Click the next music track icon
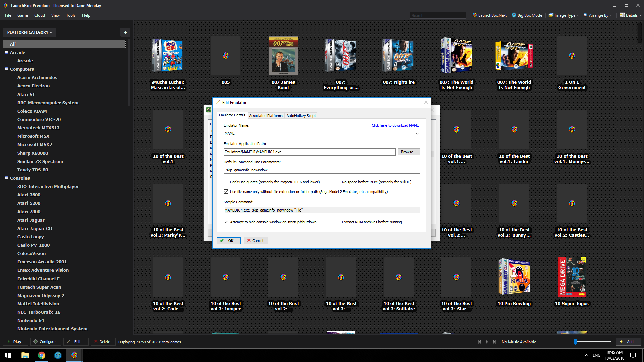Image resolution: width=644 pixels, height=362 pixels. [x=494, y=342]
